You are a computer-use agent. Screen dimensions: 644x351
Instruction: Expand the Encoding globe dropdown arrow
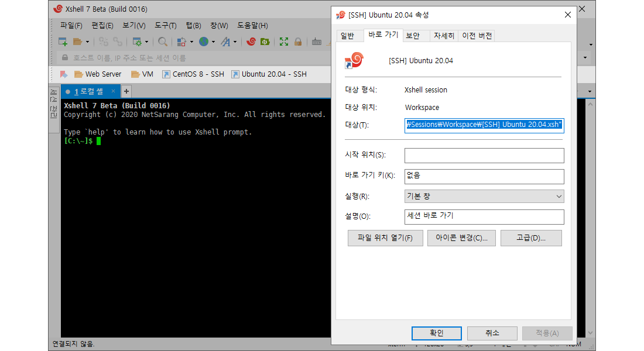213,42
